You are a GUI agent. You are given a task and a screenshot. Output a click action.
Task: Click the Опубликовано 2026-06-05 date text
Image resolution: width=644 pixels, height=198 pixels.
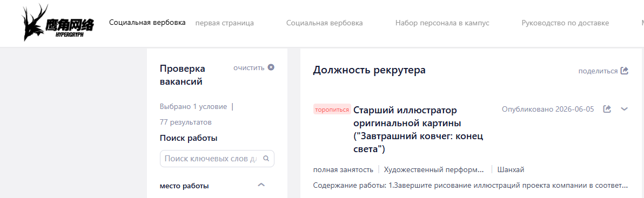548,110
